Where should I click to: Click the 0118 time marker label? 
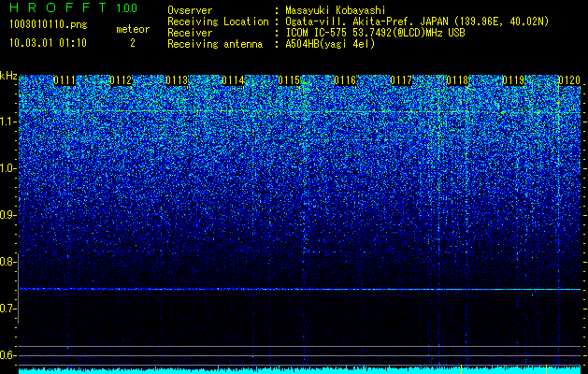[x=457, y=80]
